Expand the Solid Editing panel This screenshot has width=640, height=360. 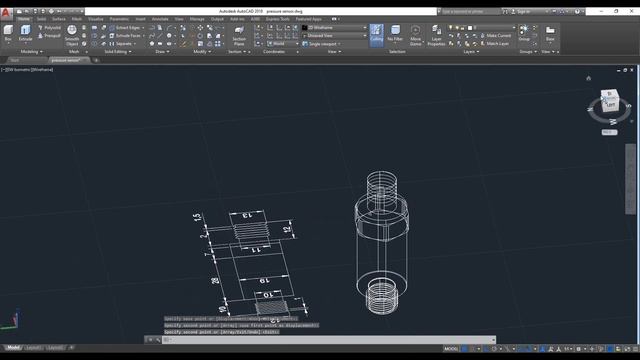pyautogui.click(x=118, y=52)
